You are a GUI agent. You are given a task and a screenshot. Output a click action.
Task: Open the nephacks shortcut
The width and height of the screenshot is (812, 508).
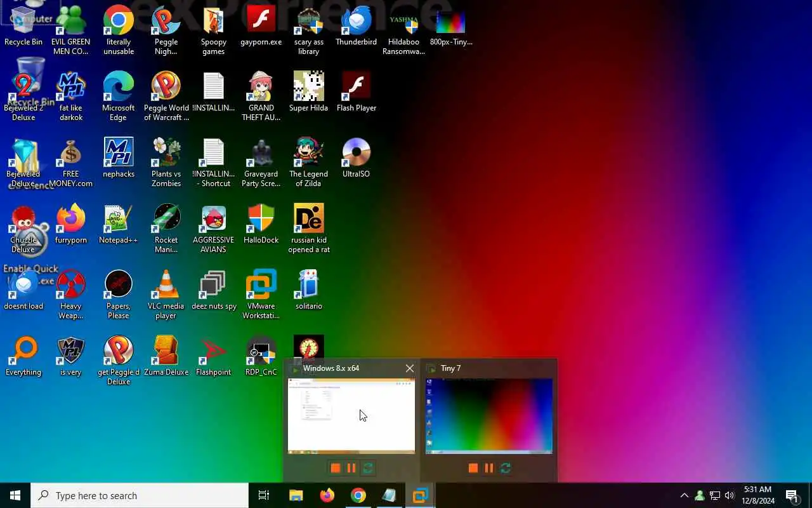[x=119, y=157]
